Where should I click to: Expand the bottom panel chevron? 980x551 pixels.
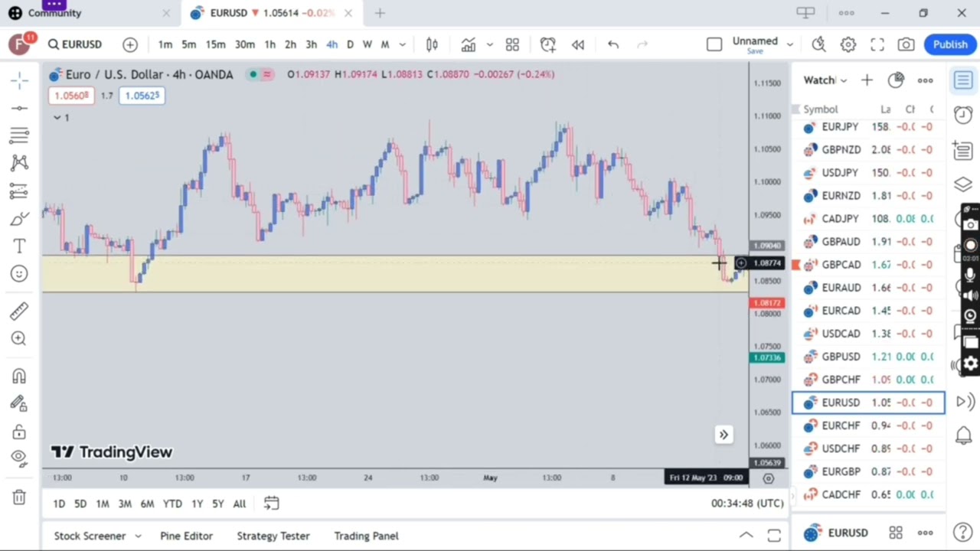(x=746, y=536)
